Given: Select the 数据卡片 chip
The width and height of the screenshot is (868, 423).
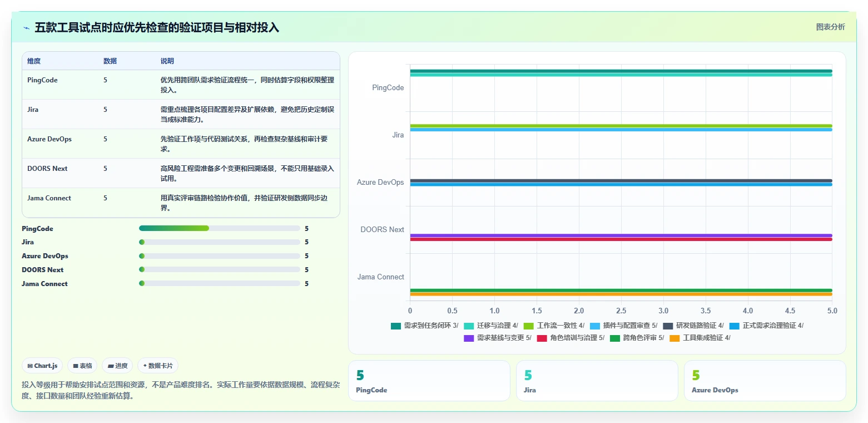Looking at the screenshot, I should (158, 366).
